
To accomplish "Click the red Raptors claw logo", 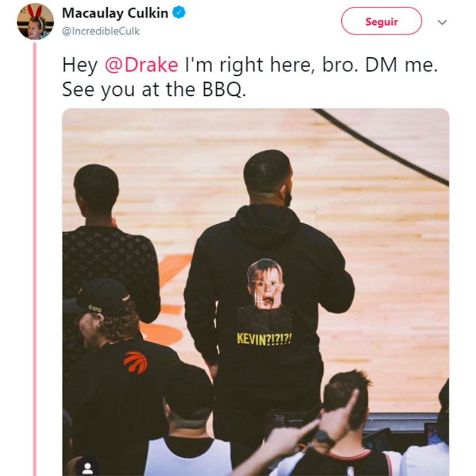I will (136, 362).
